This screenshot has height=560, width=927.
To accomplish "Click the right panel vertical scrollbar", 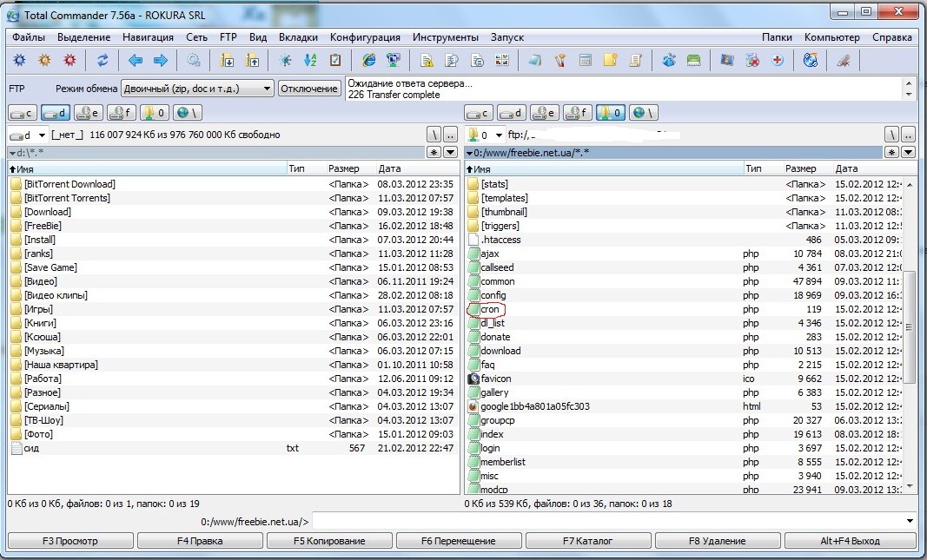I will click(910, 327).
